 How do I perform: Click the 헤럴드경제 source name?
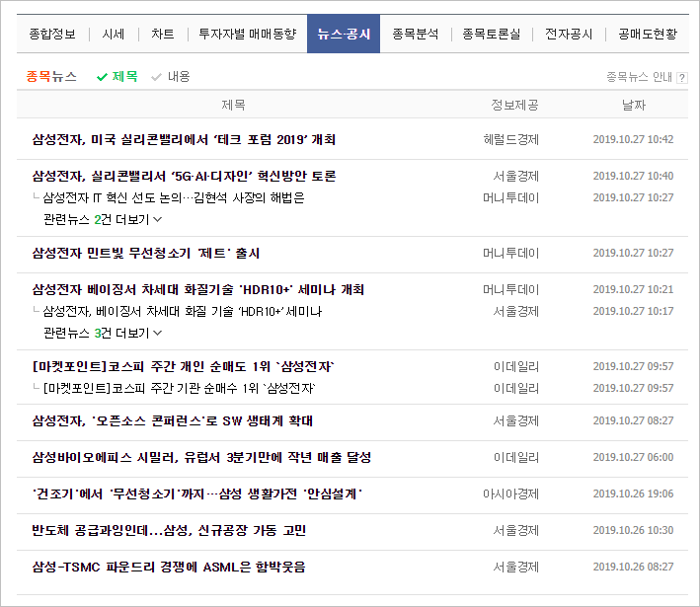(x=511, y=140)
